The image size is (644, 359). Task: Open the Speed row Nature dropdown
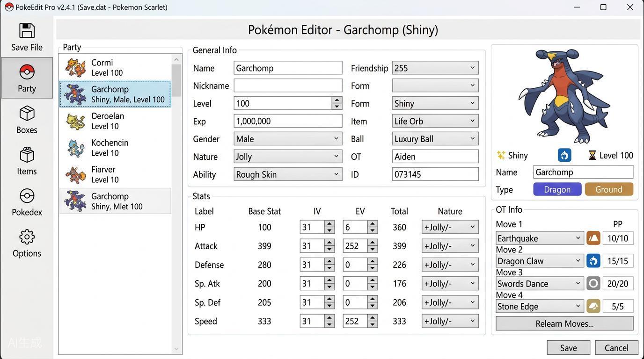click(x=450, y=321)
